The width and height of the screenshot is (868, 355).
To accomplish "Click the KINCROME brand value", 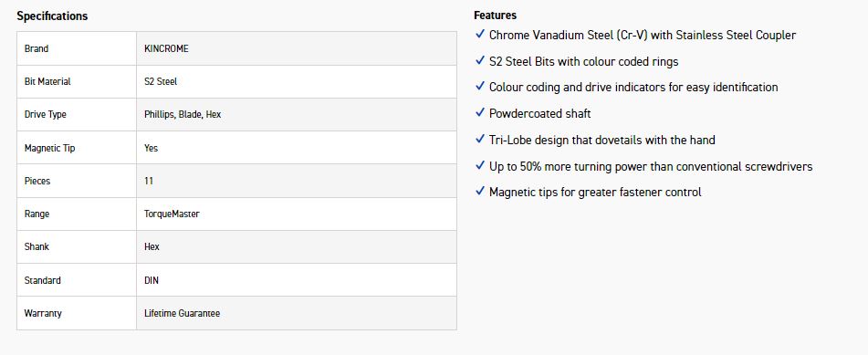I will [166, 48].
